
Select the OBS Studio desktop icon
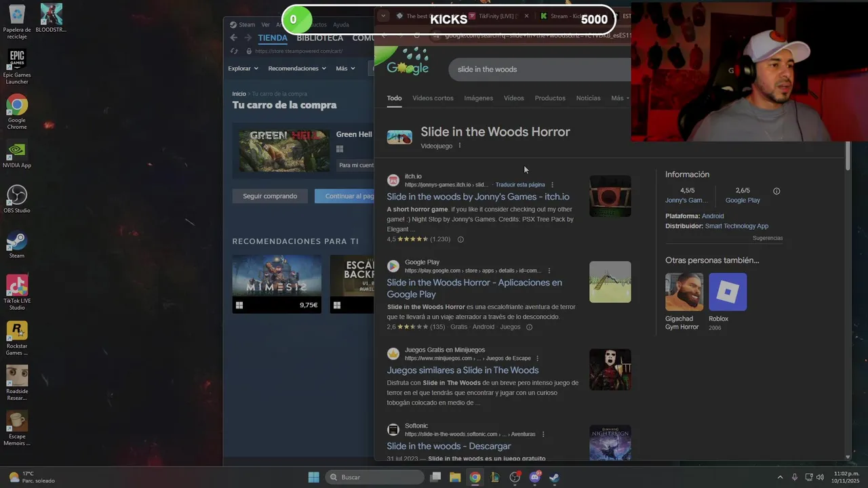[17, 199]
